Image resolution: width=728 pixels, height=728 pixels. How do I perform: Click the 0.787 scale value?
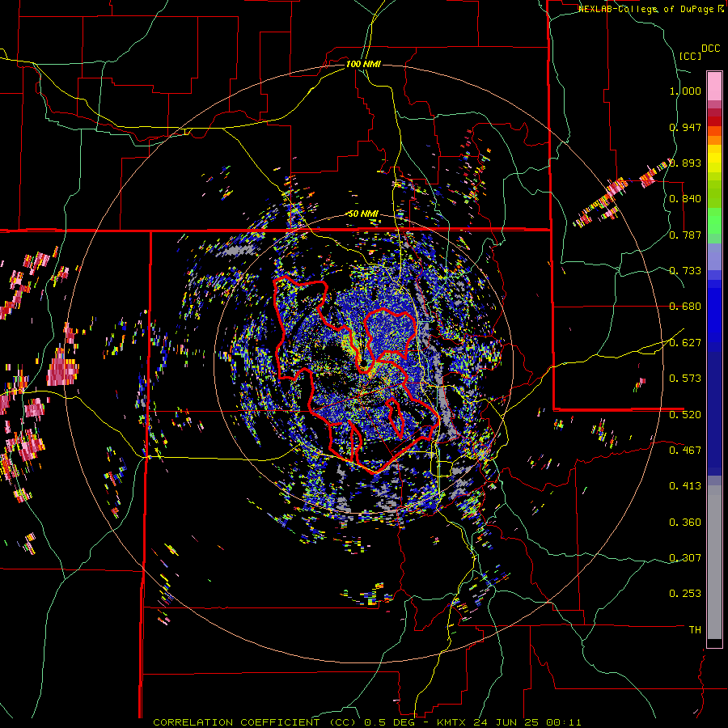[685, 235]
